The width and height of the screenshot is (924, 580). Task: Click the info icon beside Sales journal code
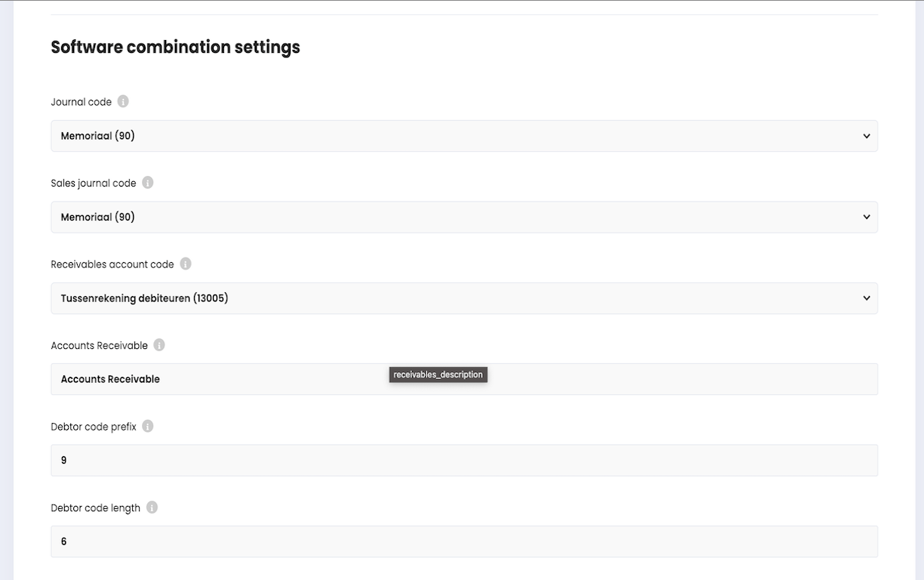(x=147, y=182)
